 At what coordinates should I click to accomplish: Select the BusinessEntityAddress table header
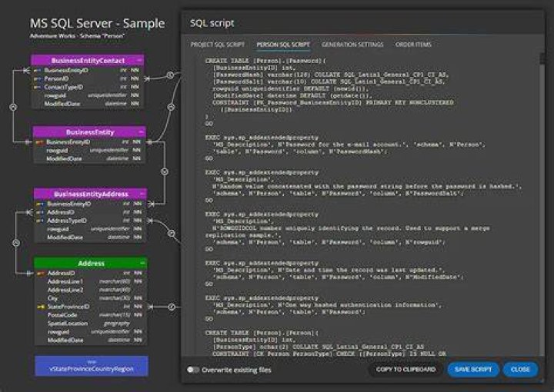pos(91,194)
